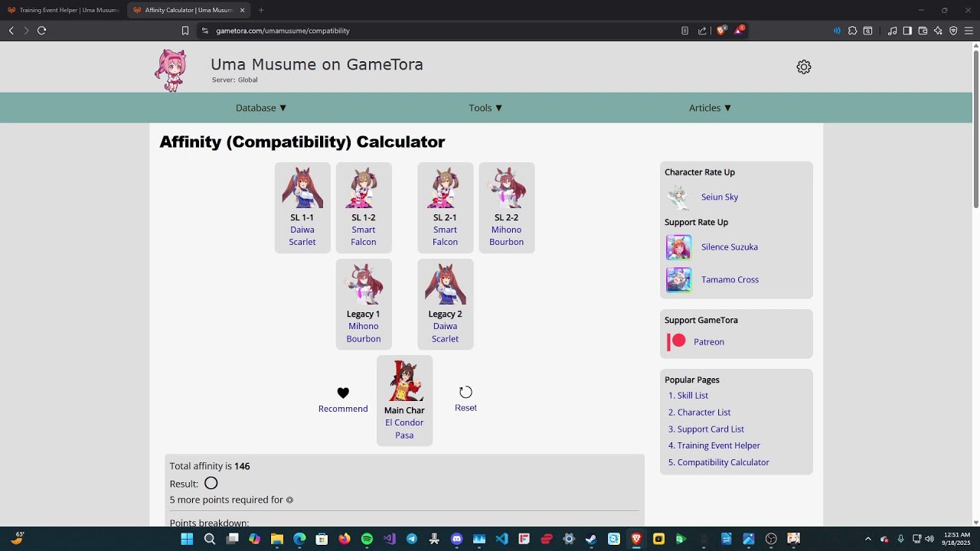Image resolution: width=980 pixels, height=551 pixels.
Task: Open Visual Studio Code from the taskbar
Action: (x=501, y=539)
